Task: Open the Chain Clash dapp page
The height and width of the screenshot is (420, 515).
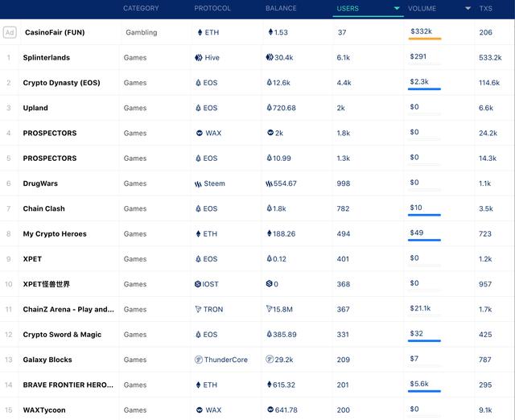Action: pos(43,208)
